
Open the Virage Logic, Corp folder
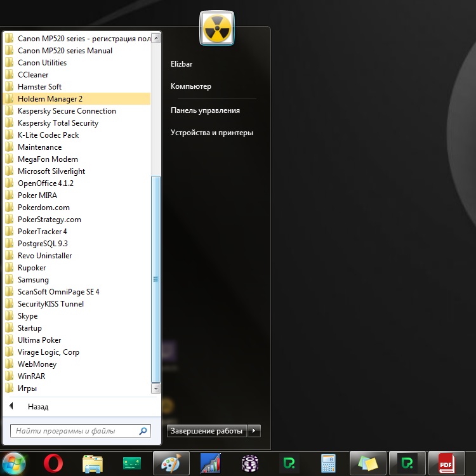click(x=77, y=352)
